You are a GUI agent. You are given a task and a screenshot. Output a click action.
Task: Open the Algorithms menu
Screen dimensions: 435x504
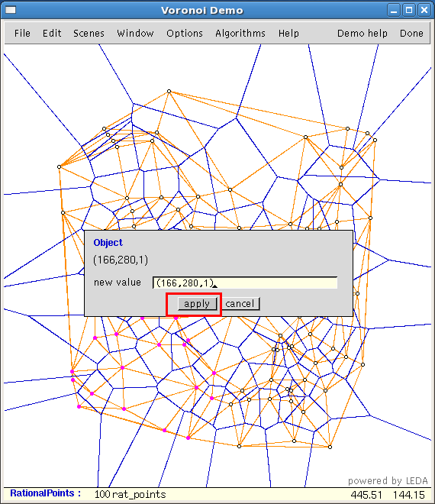tap(240, 34)
